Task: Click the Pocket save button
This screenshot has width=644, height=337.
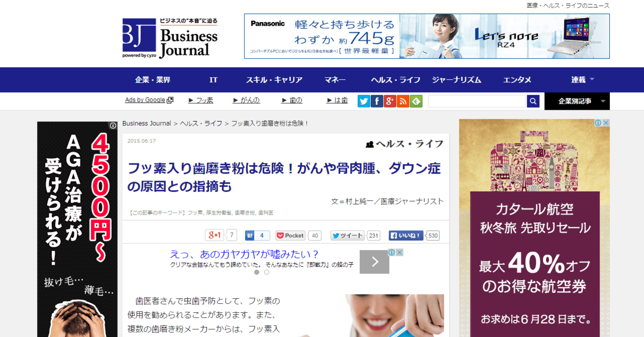Action: pyautogui.click(x=290, y=235)
